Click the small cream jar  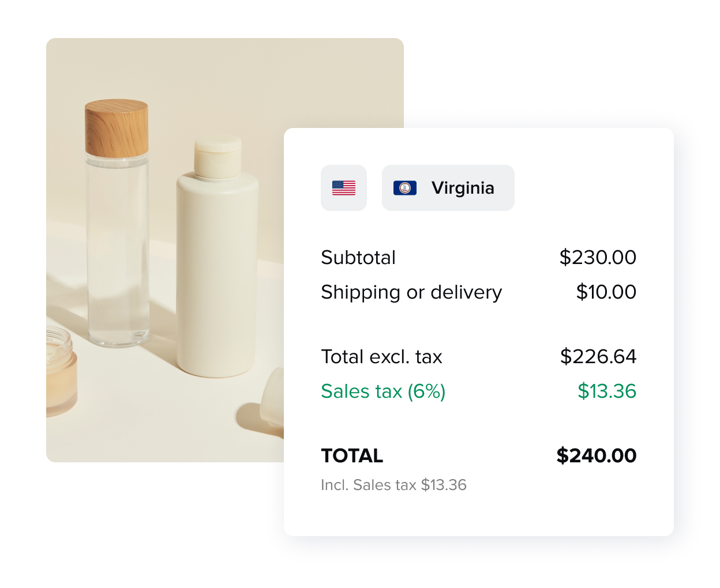[x=60, y=369]
